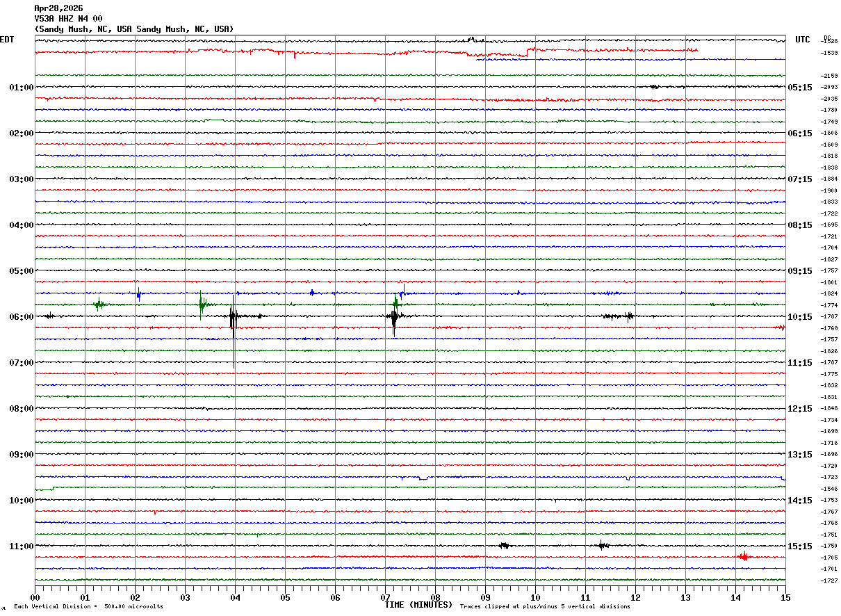Click the "TIME (MINUTES)" axis title
Screen dimensions: 841x616
coord(418,605)
